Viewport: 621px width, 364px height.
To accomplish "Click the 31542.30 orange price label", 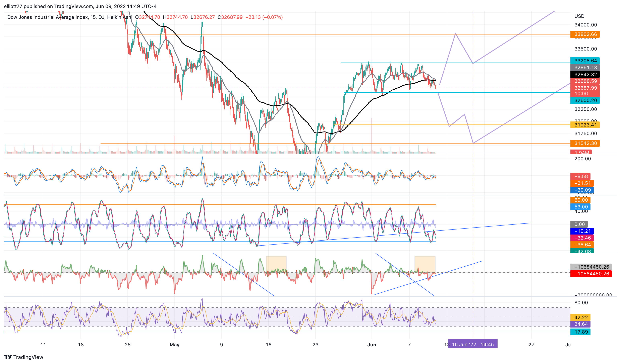I will coord(585,143).
